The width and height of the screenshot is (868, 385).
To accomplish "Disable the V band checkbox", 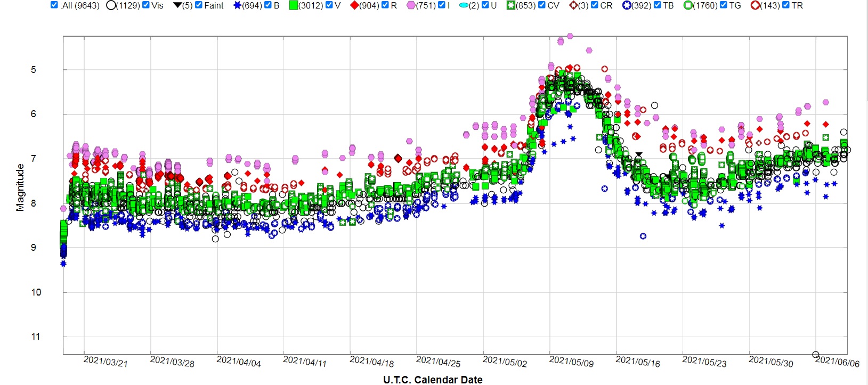I will pyautogui.click(x=329, y=5).
